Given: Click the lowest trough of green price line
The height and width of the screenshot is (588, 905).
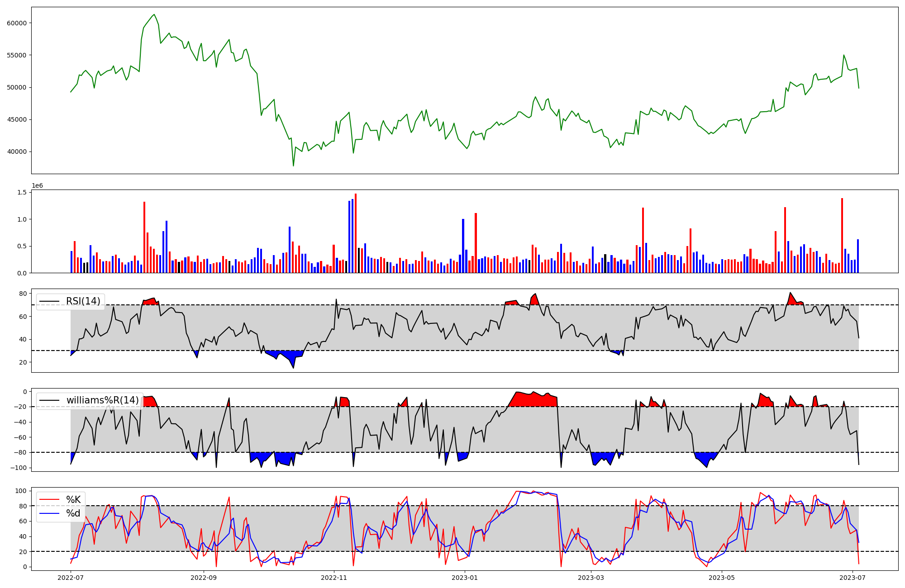Looking at the screenshot, I should (293, 166).
